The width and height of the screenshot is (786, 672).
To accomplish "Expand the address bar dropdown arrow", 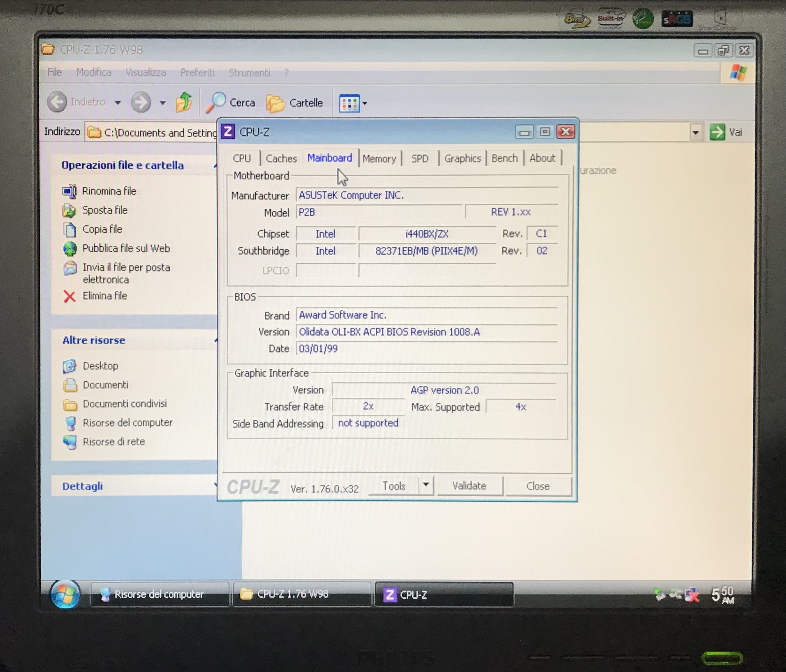I will click(695, 132).
